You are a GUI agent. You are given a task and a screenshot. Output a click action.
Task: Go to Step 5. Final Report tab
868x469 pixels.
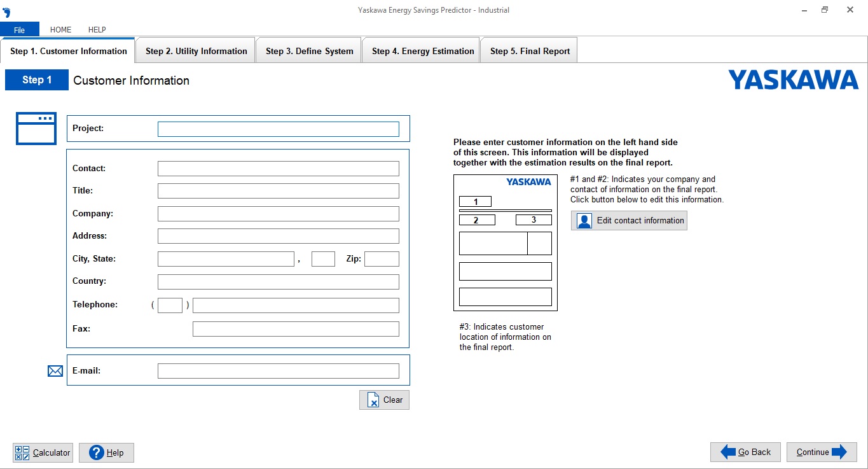point(530,51)
